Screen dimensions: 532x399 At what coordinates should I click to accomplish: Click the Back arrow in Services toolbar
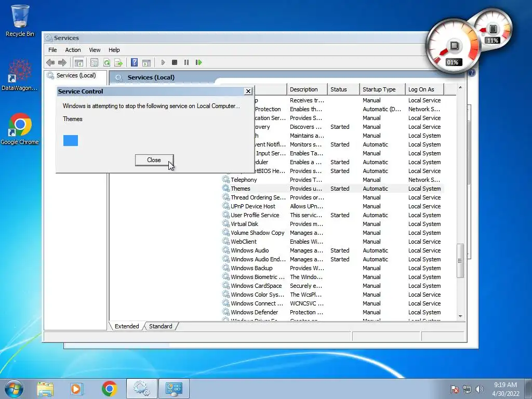click(x=50, y=62)
